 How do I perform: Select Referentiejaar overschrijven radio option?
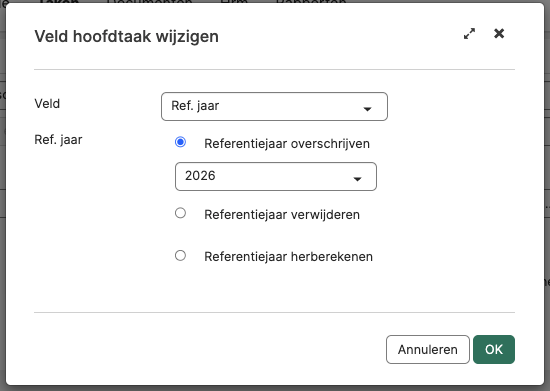(180, 142)
